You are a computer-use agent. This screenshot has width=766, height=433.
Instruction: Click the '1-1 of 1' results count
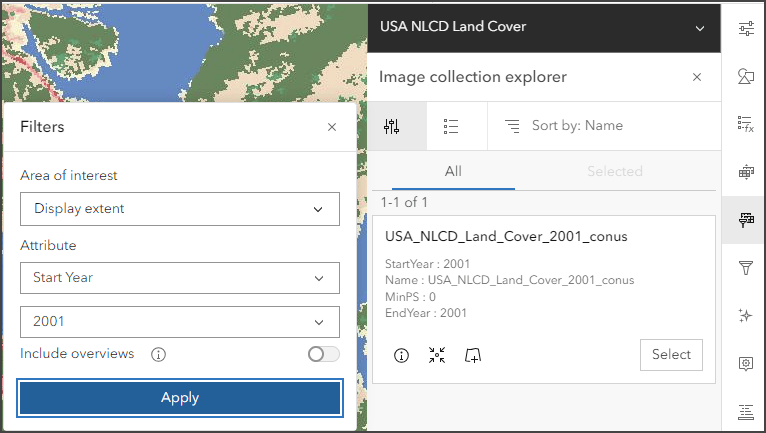pyautogui.click(x=404, y=202)
